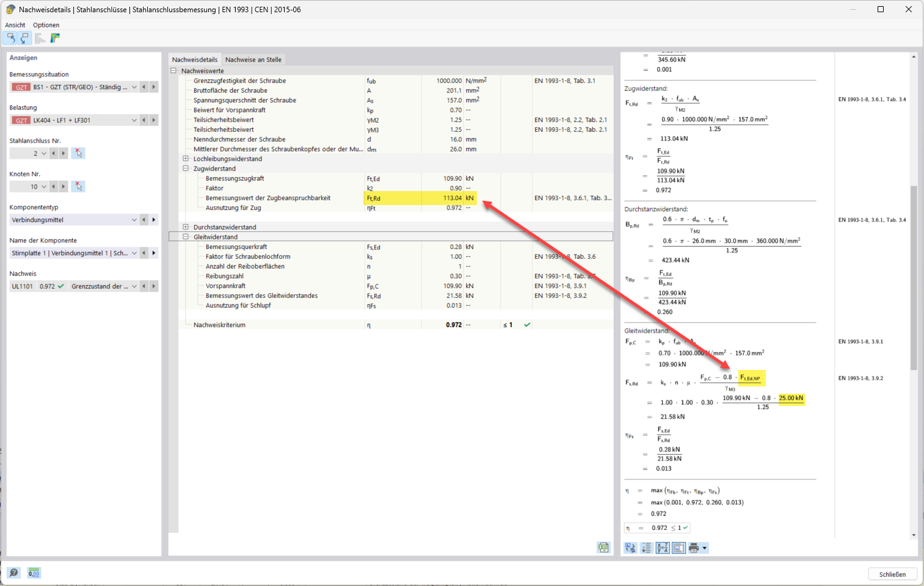The width and height of the screenshot is (924, 586).
Task: Open the Ansicht menu
Action: pos(14,25)
